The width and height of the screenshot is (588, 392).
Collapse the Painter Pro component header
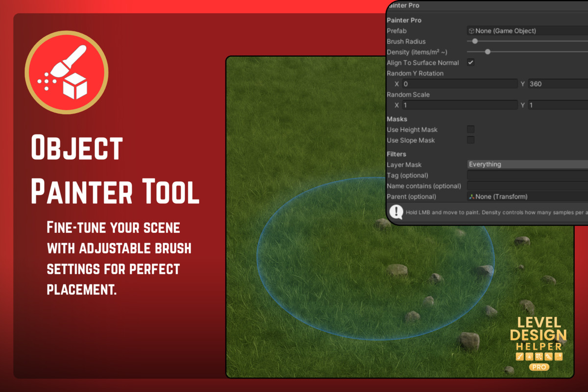404,20
